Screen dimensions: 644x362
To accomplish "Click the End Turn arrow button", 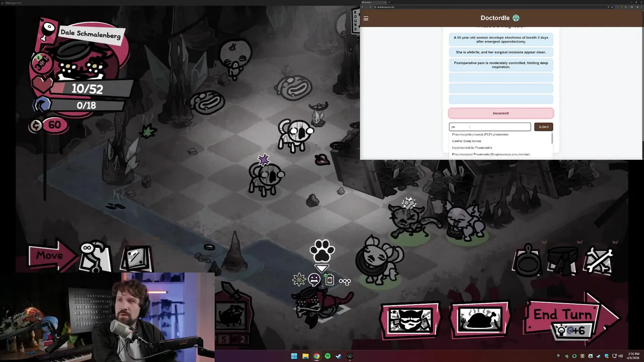I will pyautogui.click(x=571, y=315).
